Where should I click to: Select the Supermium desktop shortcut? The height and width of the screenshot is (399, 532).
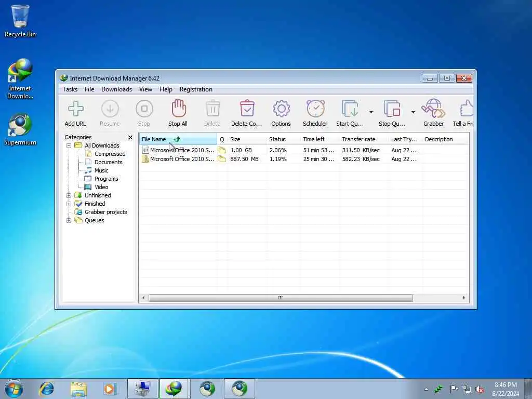click(x=20, y=129)
